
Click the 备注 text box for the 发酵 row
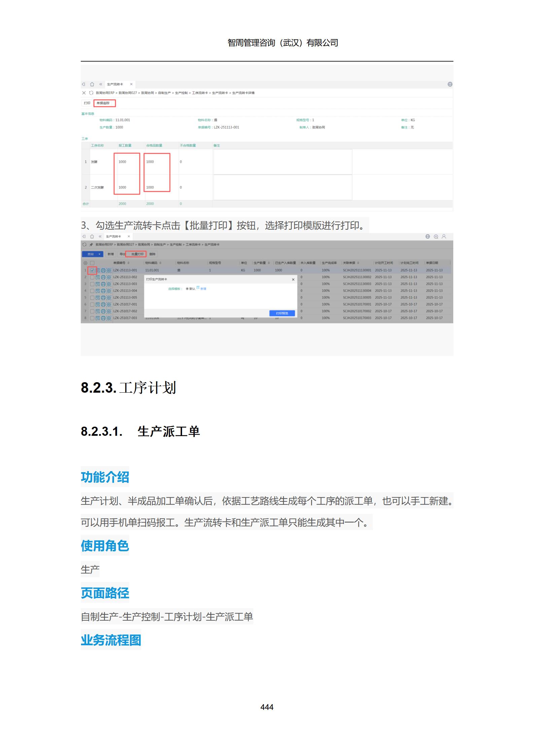(283, 162)
